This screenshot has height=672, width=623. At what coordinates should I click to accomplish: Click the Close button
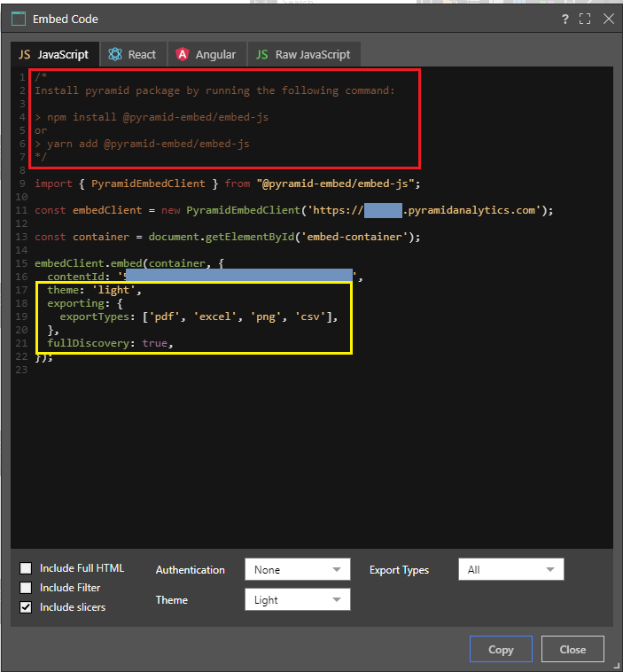(572, 649)
